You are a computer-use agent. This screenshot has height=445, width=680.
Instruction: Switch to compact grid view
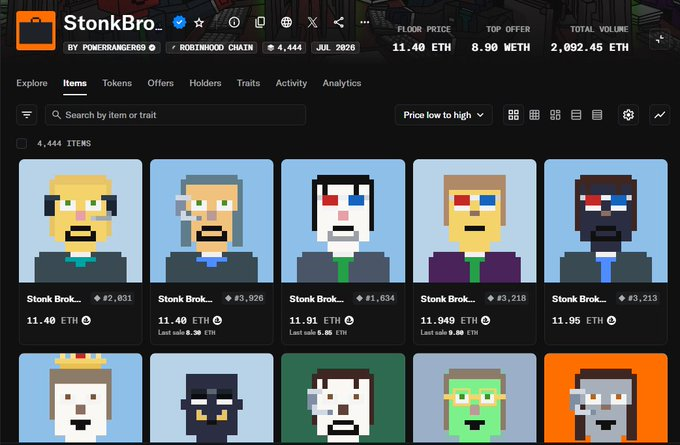[x=534, y=115]
